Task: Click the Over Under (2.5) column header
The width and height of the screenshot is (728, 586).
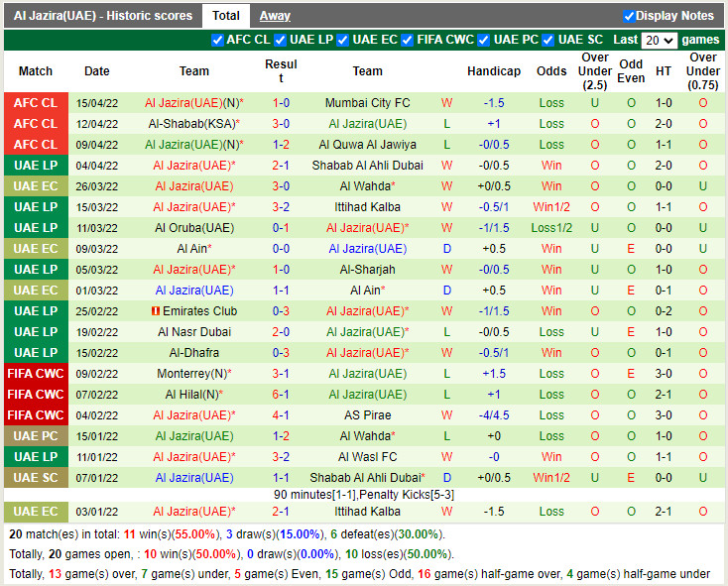Action: point(595,71)
